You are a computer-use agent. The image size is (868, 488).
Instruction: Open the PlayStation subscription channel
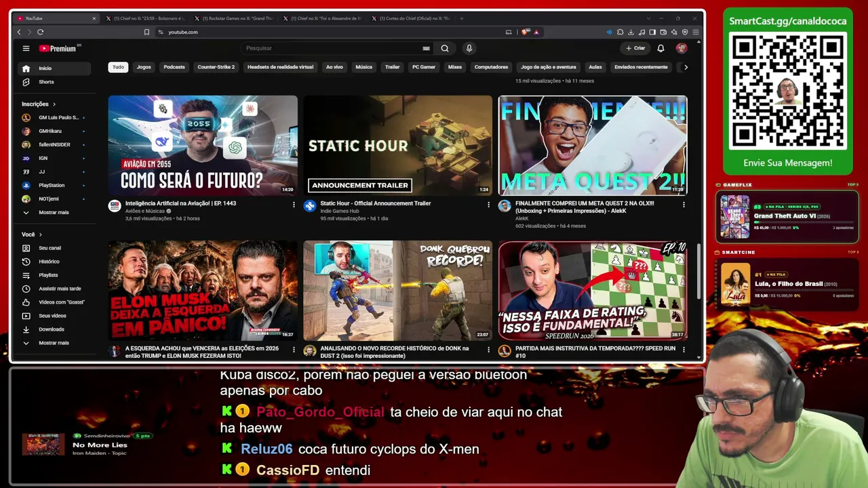click(x=54, y=185)
